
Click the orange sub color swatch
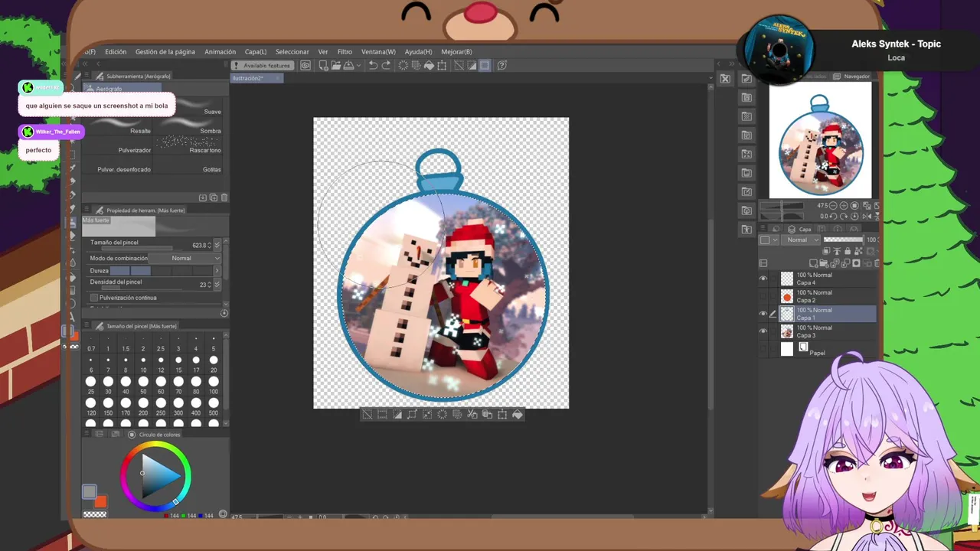point(100,501)
